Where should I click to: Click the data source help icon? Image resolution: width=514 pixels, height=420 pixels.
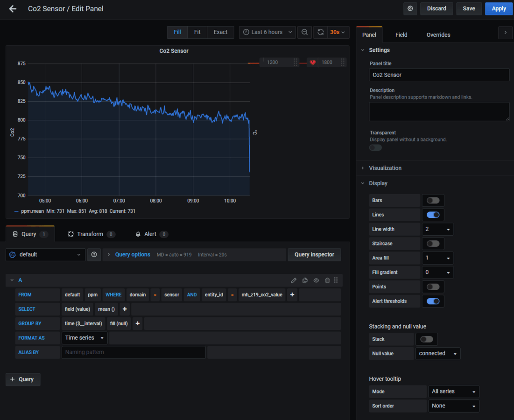point(94,255)
